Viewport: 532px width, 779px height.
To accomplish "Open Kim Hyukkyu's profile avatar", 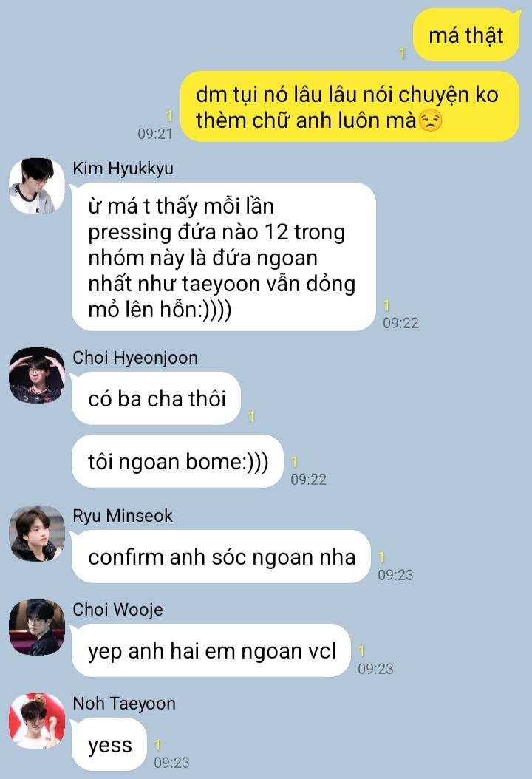I will pyautogui.click(x=37, y=186).
